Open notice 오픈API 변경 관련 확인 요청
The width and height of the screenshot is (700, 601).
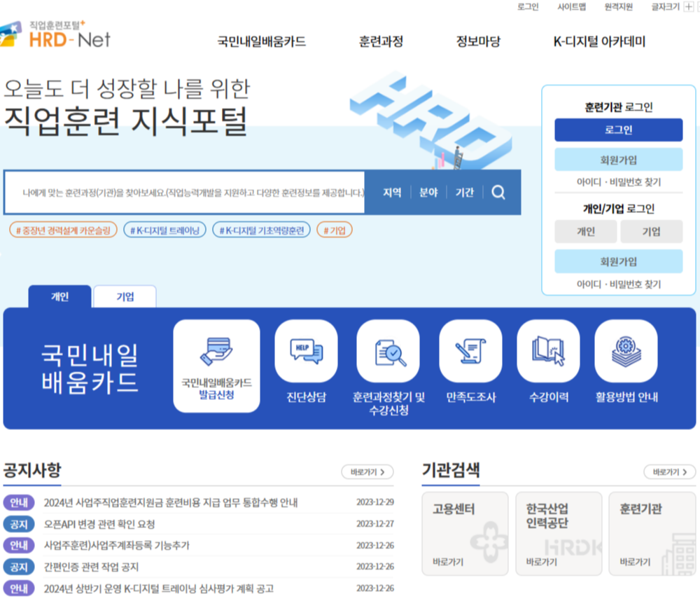click(99, 524)
